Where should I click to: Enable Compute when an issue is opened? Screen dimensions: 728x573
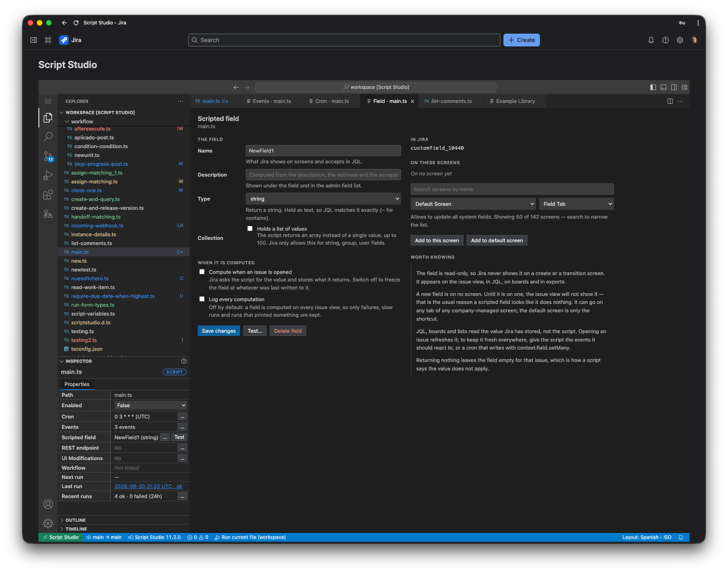tap(202, 272)
